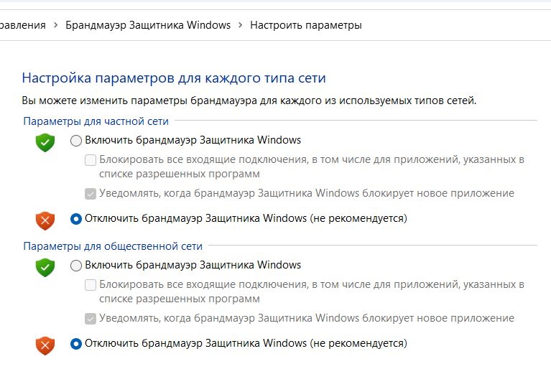Check 'Блокировать все входящие подключения' for public network
The image size is (551, 392).
91,285
